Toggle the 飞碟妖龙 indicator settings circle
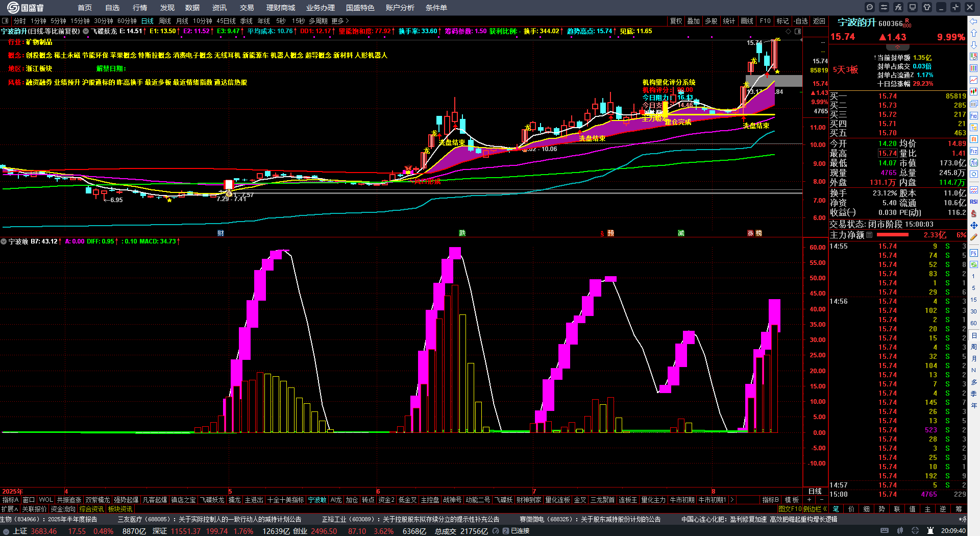Image resolution: width=980 pixels, height=536 pixels. (x=86, y=31)
